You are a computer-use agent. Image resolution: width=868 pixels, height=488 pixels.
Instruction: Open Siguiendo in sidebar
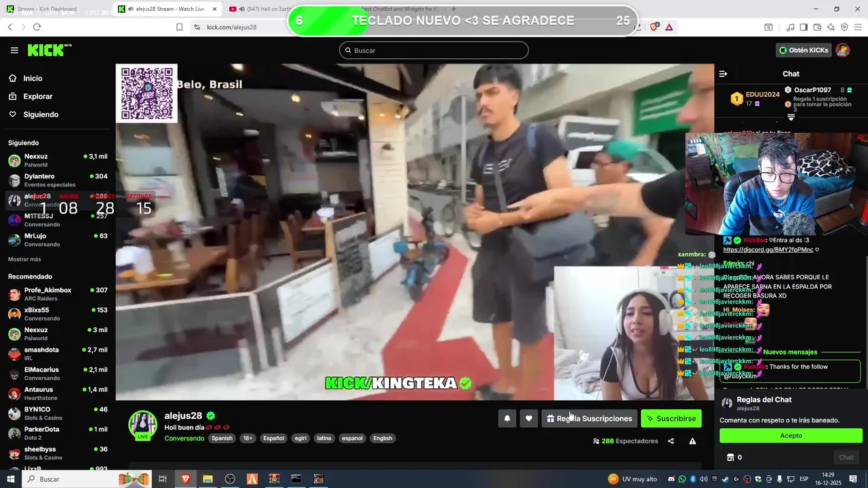41,115
